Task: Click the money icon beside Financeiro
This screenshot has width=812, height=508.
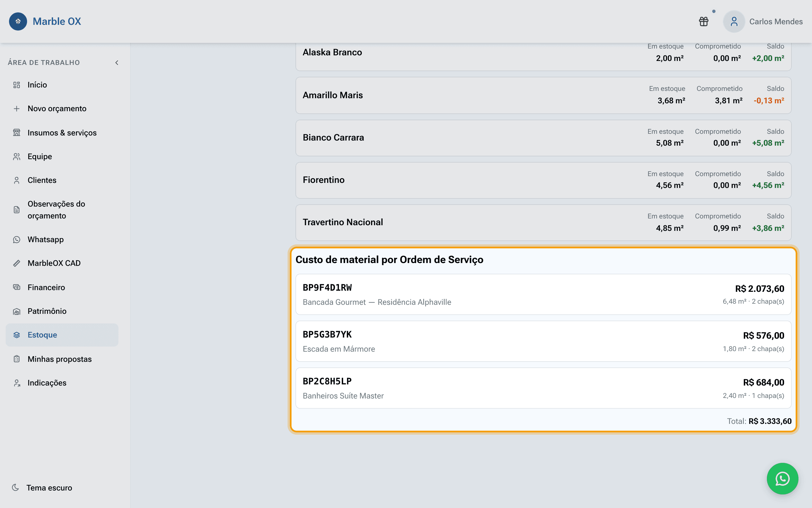Action: point(16,287)
